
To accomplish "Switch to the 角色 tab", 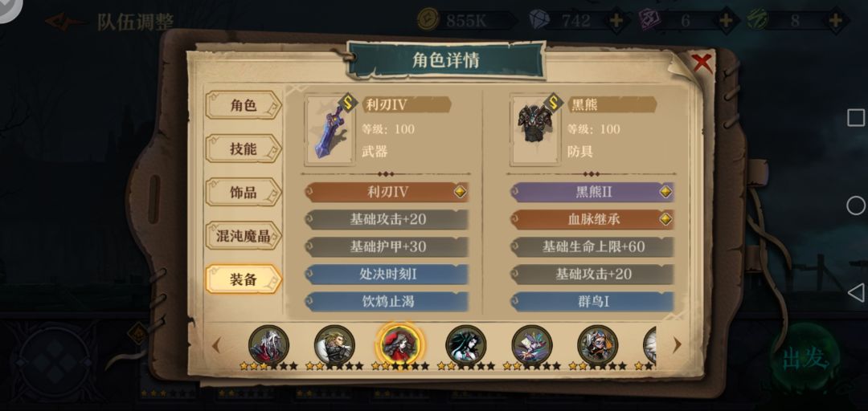I will [244, 104].
